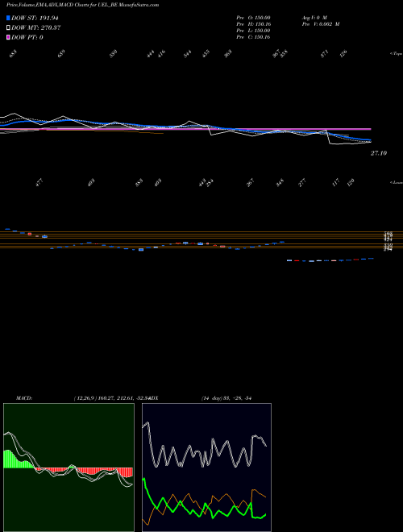Click the 27.10 price label
Screen dimensions: 403x532
tap(379, 153)
